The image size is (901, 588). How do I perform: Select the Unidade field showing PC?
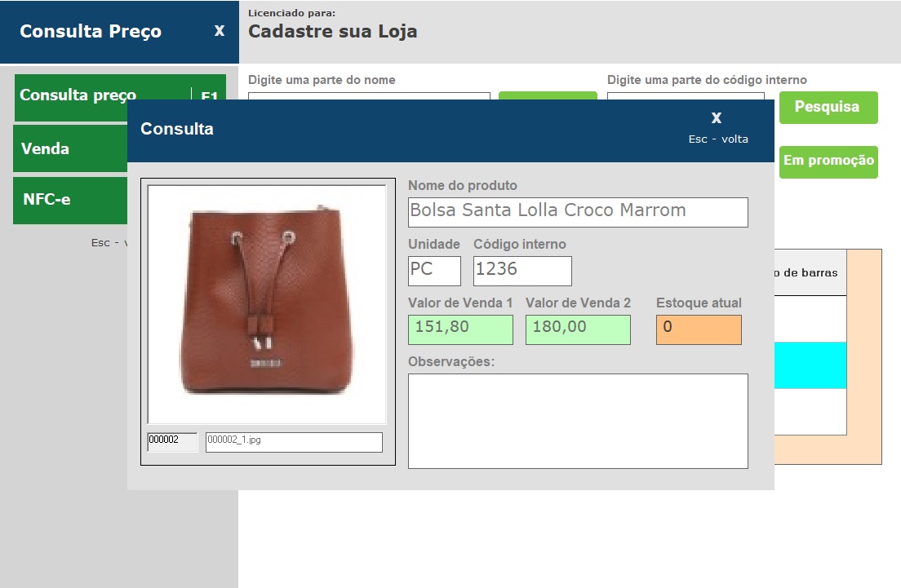click(x=434, y=271)
